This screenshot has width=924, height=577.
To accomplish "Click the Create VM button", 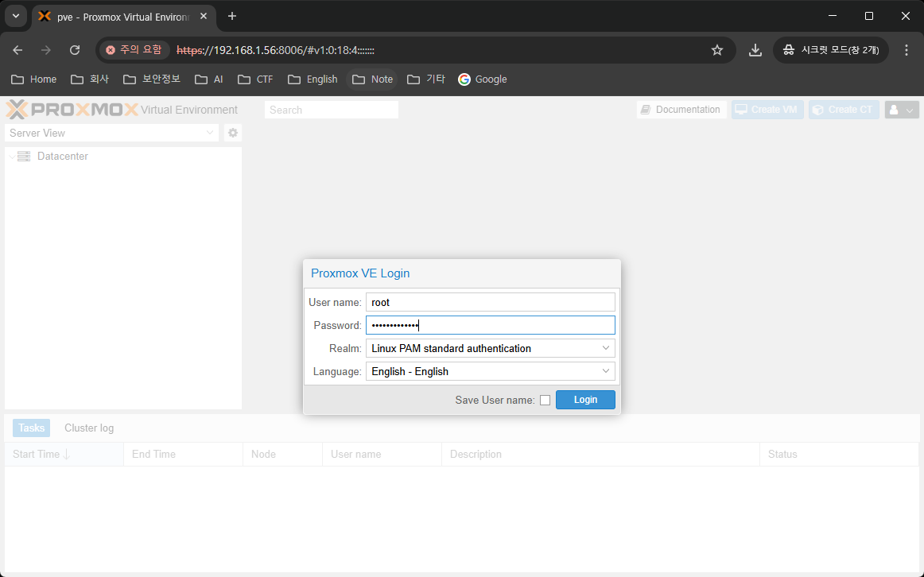I will pos(767,110).
